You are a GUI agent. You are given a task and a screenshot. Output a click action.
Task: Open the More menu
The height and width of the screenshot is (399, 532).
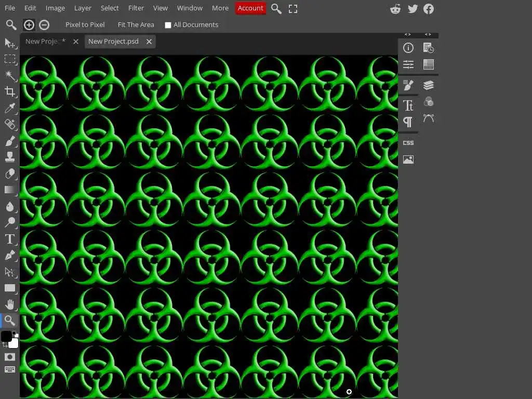pos(220,8)
